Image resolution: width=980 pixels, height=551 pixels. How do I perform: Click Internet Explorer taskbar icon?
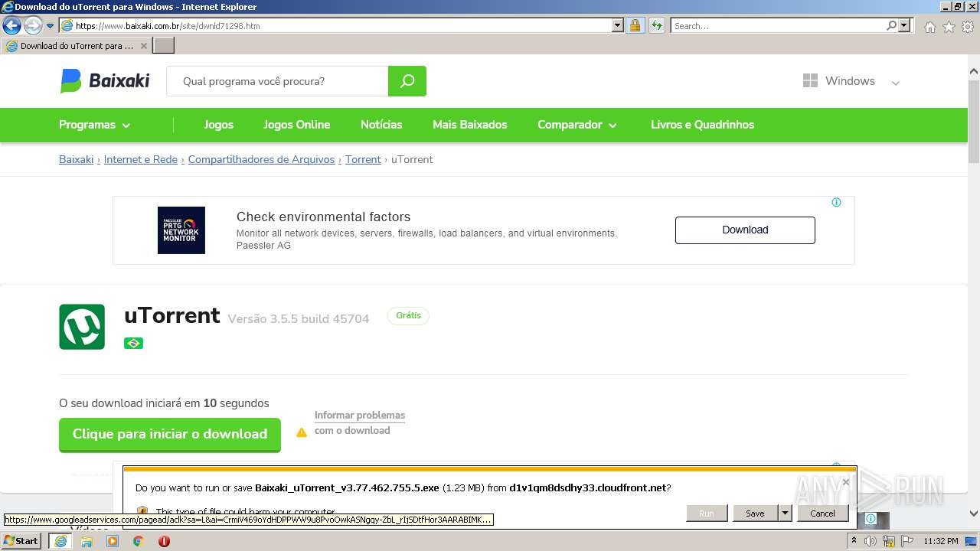[x=60, y=541]
